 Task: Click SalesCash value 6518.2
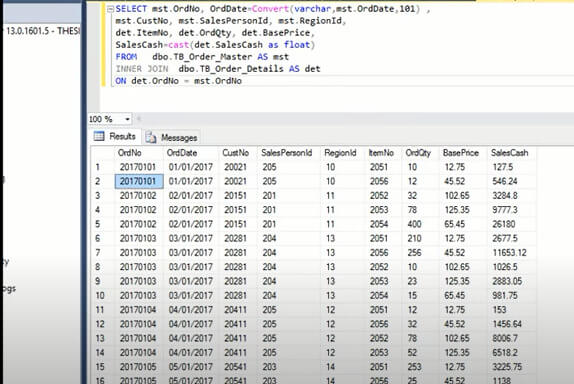point(505,353)
